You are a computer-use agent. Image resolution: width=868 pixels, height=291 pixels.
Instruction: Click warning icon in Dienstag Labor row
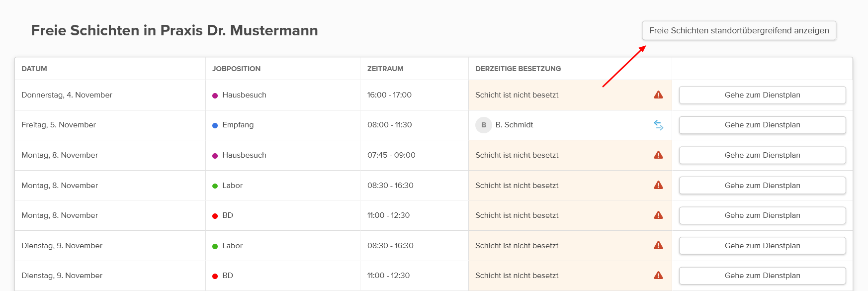658,245
